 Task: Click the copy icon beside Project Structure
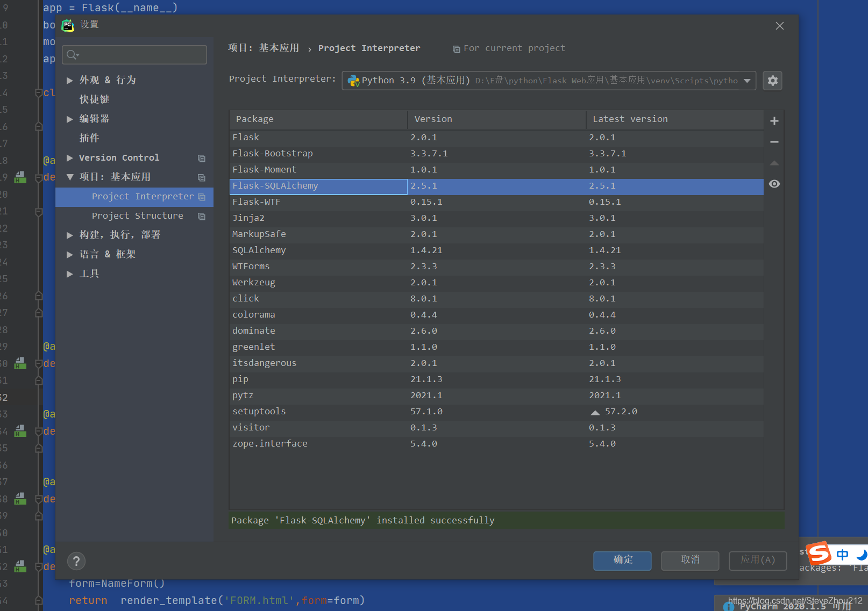[202, 216]
